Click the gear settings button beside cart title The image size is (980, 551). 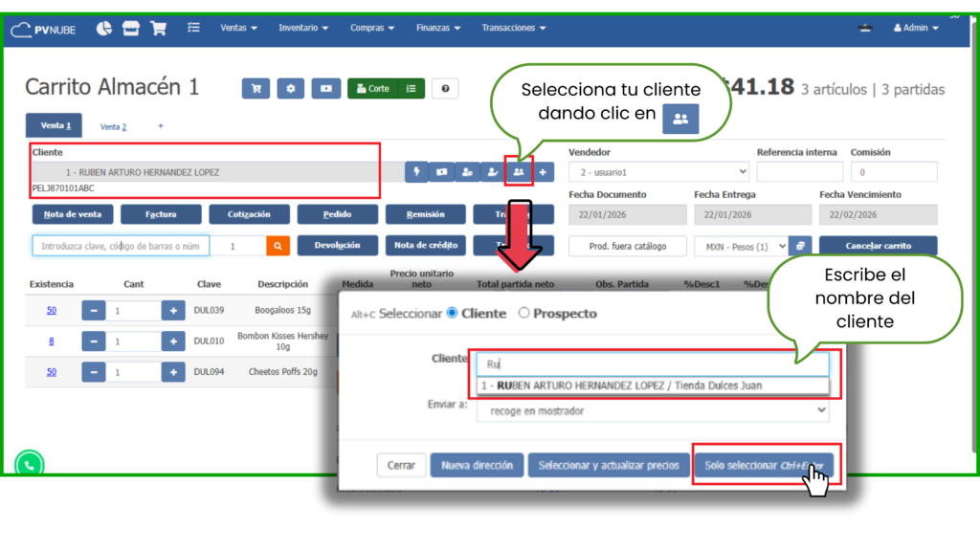click(x=290, y=89)
